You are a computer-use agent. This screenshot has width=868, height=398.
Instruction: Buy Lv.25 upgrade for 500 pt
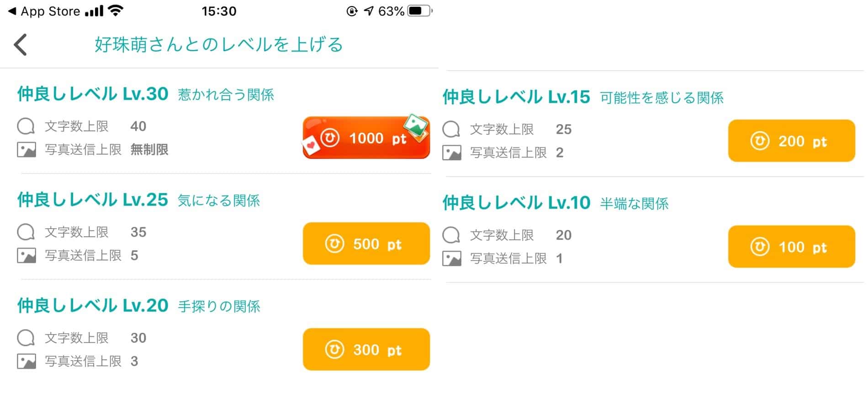[366, 243]
